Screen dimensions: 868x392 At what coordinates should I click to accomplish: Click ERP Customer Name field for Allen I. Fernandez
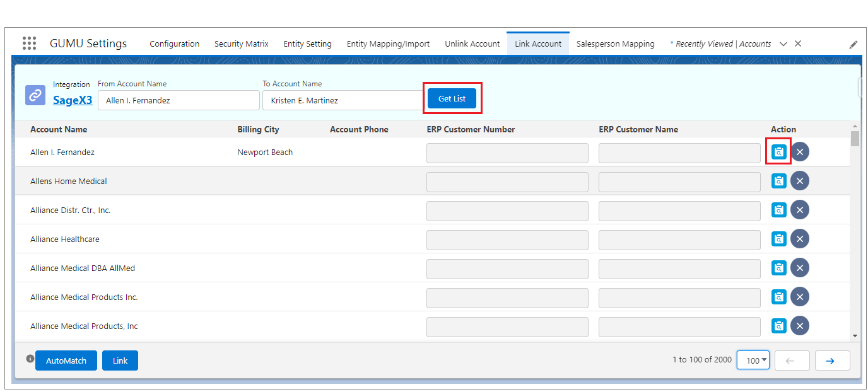coord(679,153)
